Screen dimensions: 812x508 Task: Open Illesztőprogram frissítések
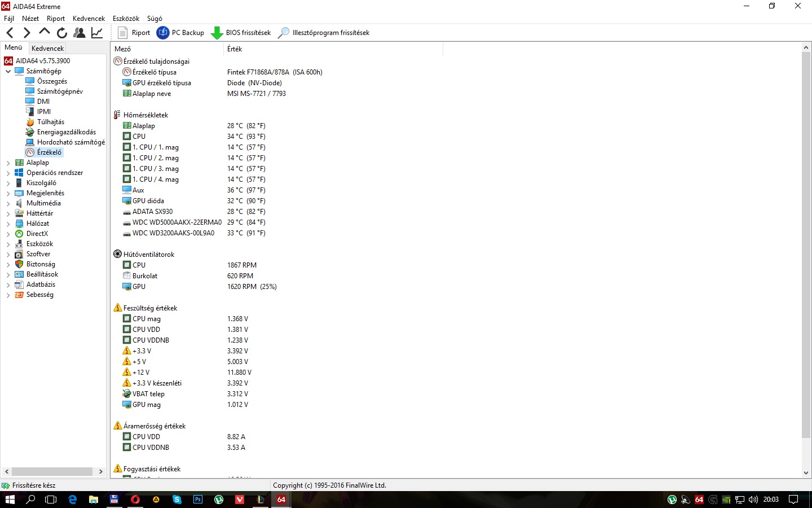tap(324, 33)
